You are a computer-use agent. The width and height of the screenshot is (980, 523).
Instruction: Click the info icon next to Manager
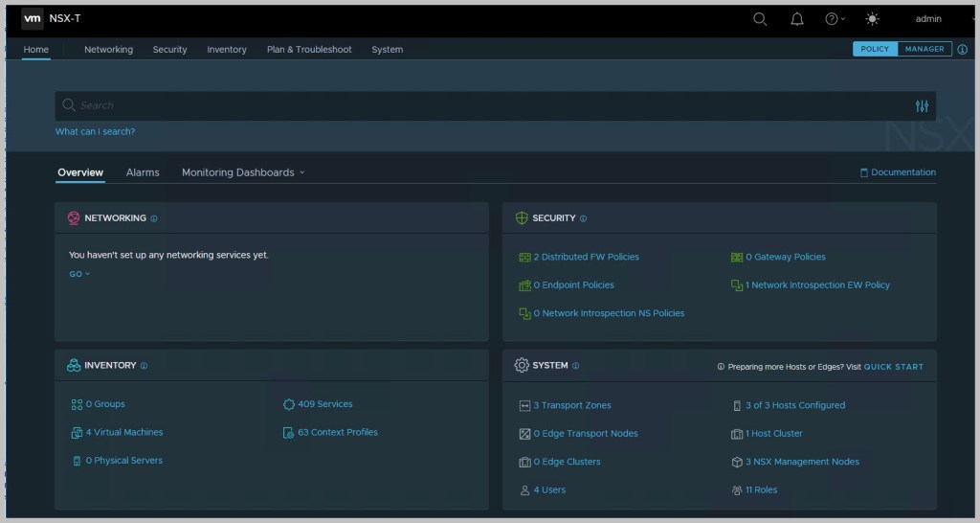point(962,50)
